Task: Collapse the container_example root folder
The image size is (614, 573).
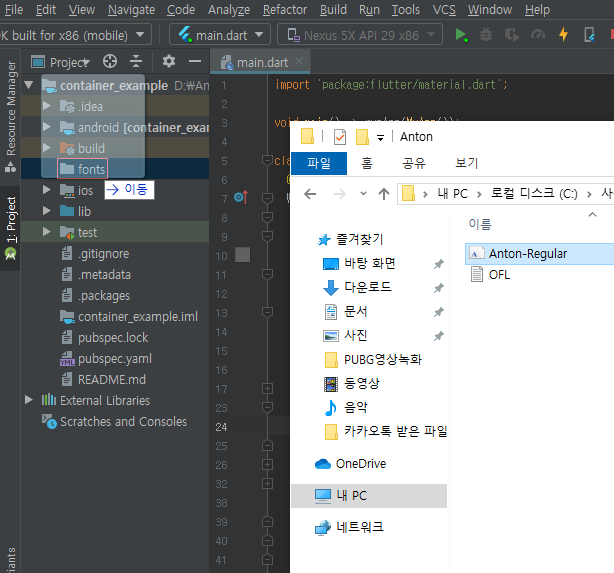Action: (x=28, y=85)
